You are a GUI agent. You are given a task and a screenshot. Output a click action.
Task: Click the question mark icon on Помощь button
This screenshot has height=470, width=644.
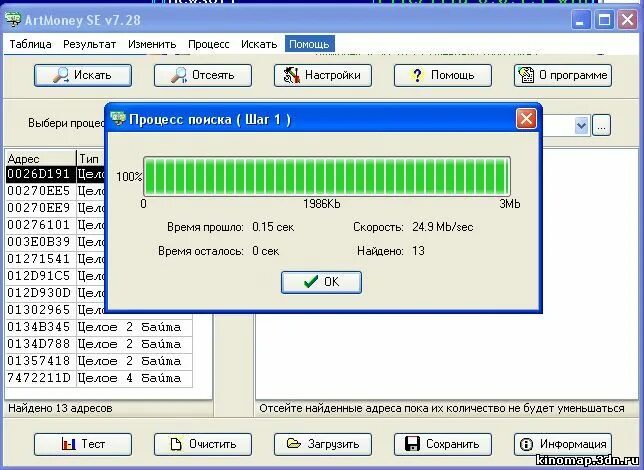[417, 75]
